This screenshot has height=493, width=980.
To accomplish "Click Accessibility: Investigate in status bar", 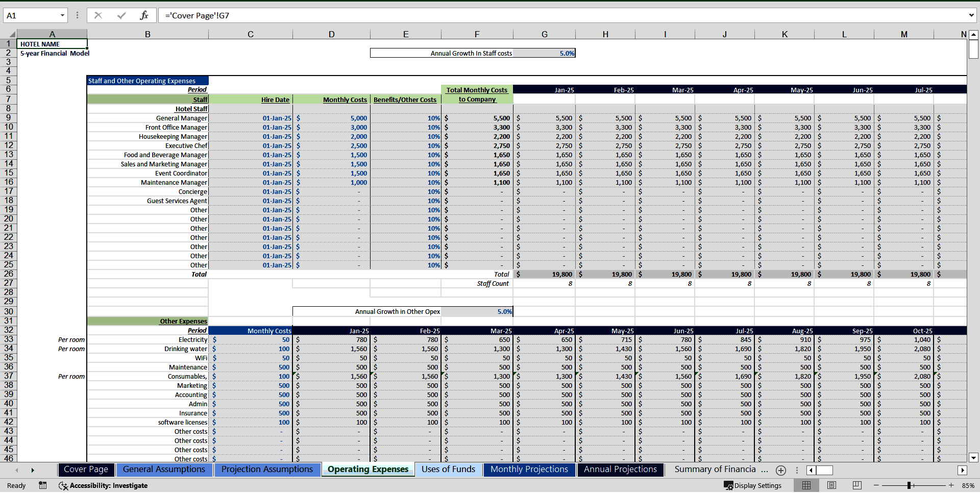I will click(103, 485).
